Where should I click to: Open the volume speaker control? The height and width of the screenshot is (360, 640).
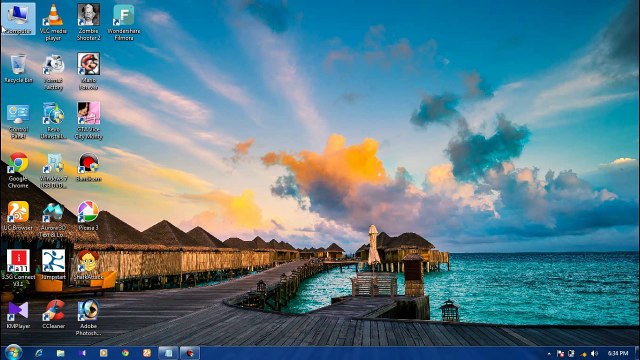(595, 353)
